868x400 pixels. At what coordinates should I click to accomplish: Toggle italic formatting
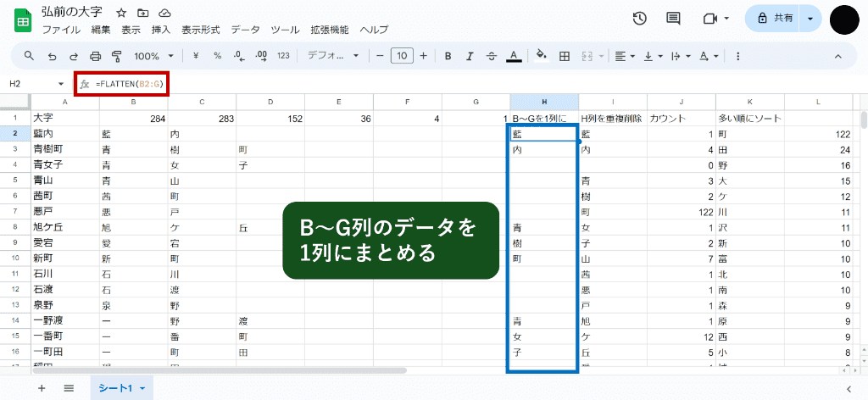pos(470,56)
